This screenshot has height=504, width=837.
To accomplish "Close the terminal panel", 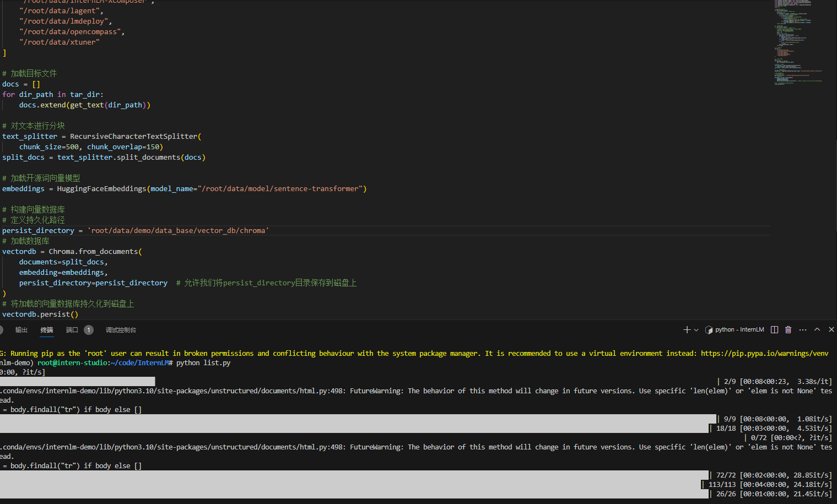I will pos(831,329).
